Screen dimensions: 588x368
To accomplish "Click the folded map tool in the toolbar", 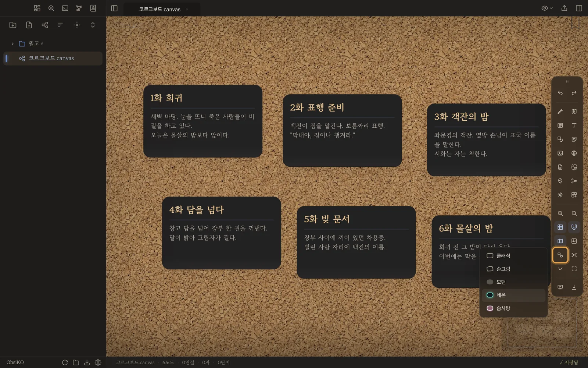I will (x=574, y=112).
